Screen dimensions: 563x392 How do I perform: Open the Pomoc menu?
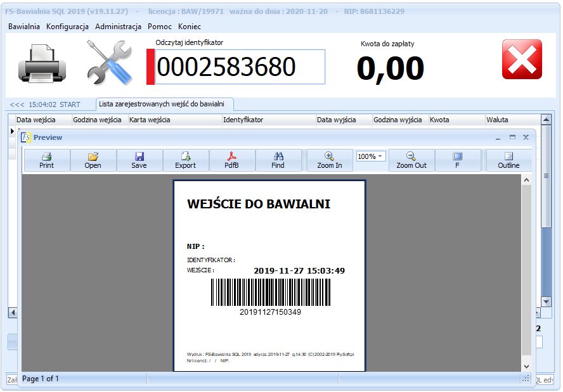click(x=160, y=27)
